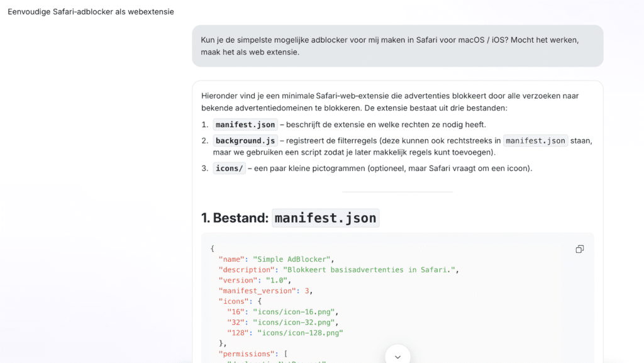Viewport: 644px width, 363px height.
Task: Click the second manifest.json mention in list item 2
Action: pos(535,141)
